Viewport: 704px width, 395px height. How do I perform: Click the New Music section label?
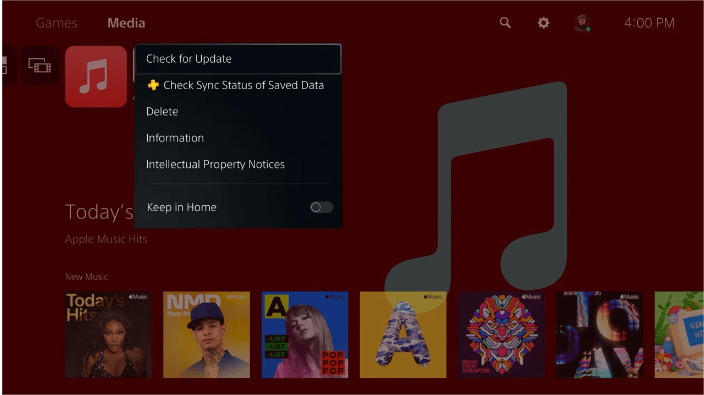click(87, 277)
